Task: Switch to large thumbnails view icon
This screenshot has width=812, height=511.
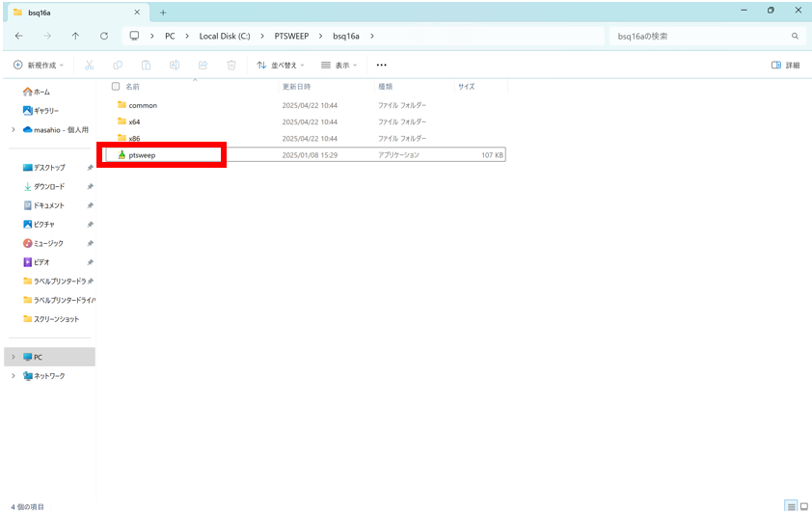Action: coord(804,506)
